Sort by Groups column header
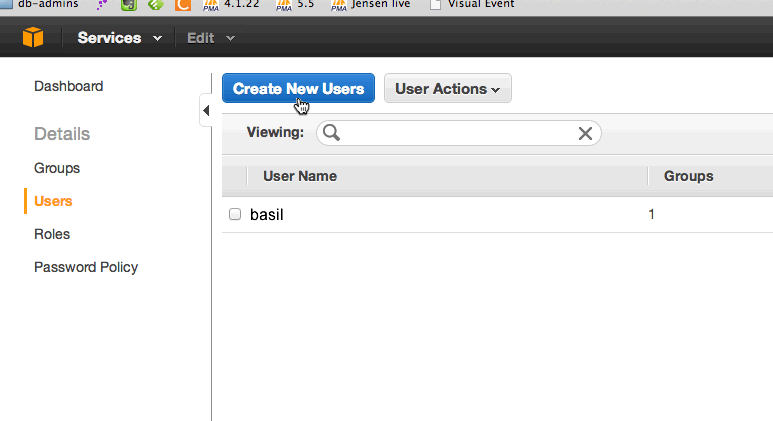The width and height of the screenshot is (773, 421). coord(688,176)
